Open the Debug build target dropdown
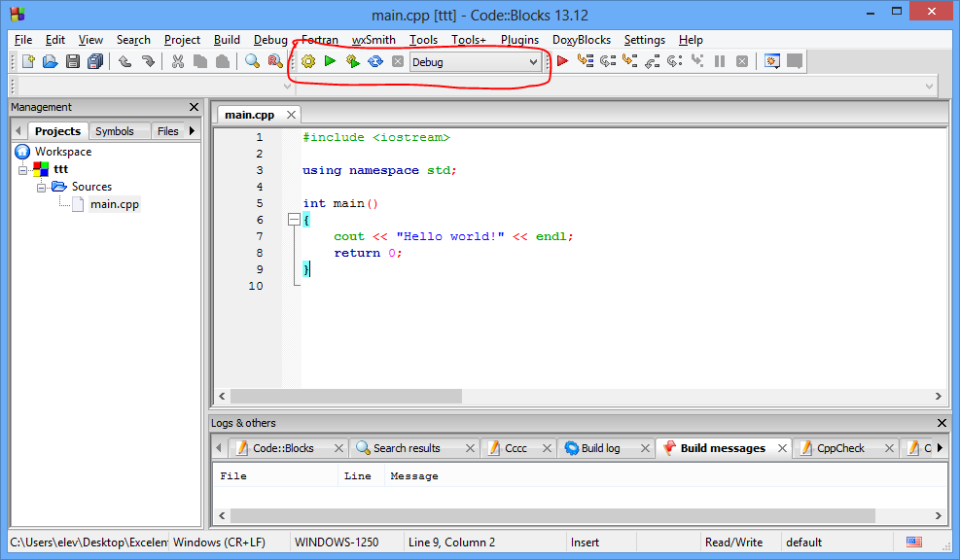Image resolution: width=960 pixels, height=560 pixels. (475, 62)
